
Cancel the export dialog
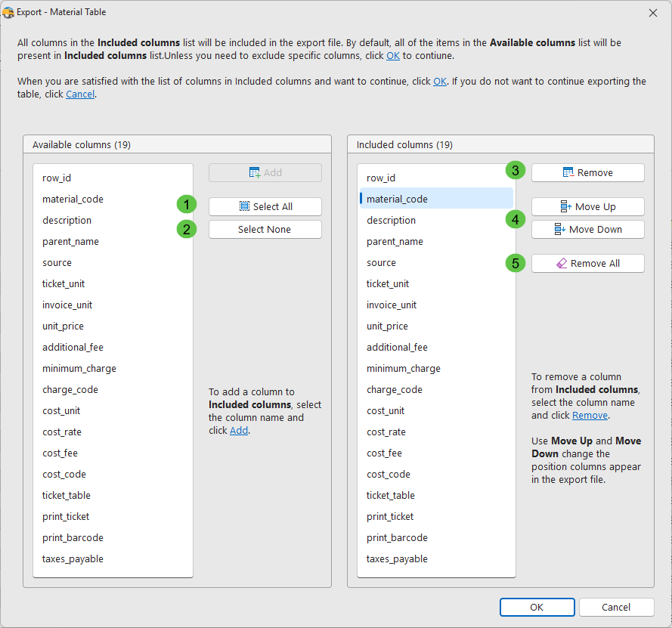615,607
